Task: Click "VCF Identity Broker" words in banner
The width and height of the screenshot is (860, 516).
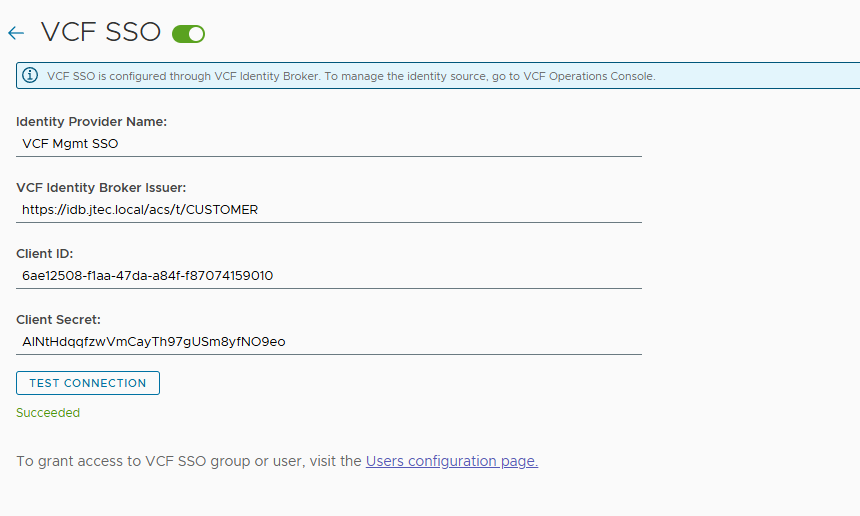Action: [267, 76]
